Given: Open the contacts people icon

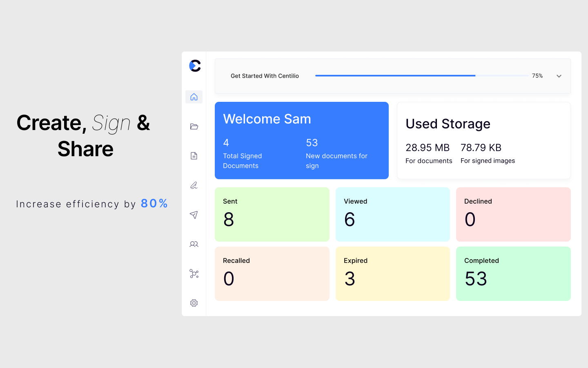Looking at the screenshot, I should click(x=194, y=244).
